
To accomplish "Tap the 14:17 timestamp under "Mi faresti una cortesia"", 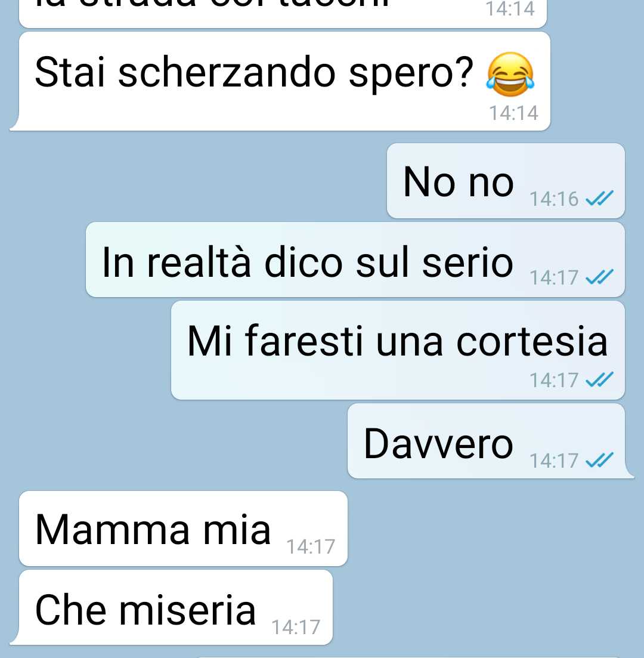I will point(554,380).
